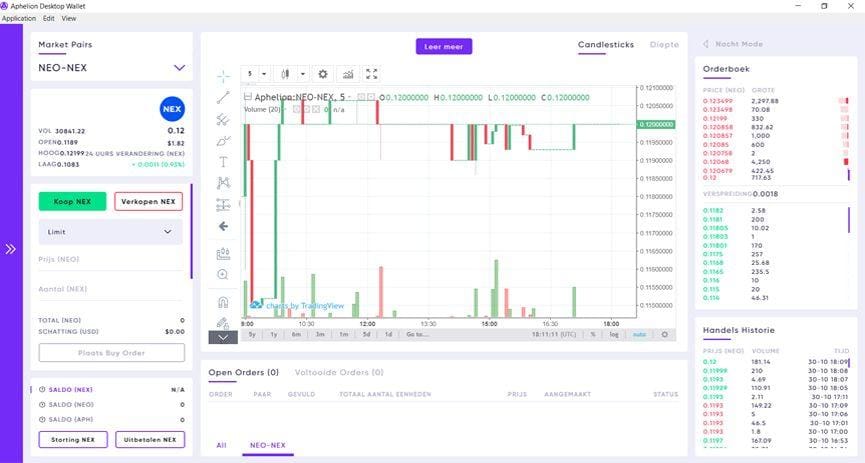This screenshot has height=463, width=865.
Task: Select the NEO-NEX orders filter tab
Action: [x=268, y=445]
